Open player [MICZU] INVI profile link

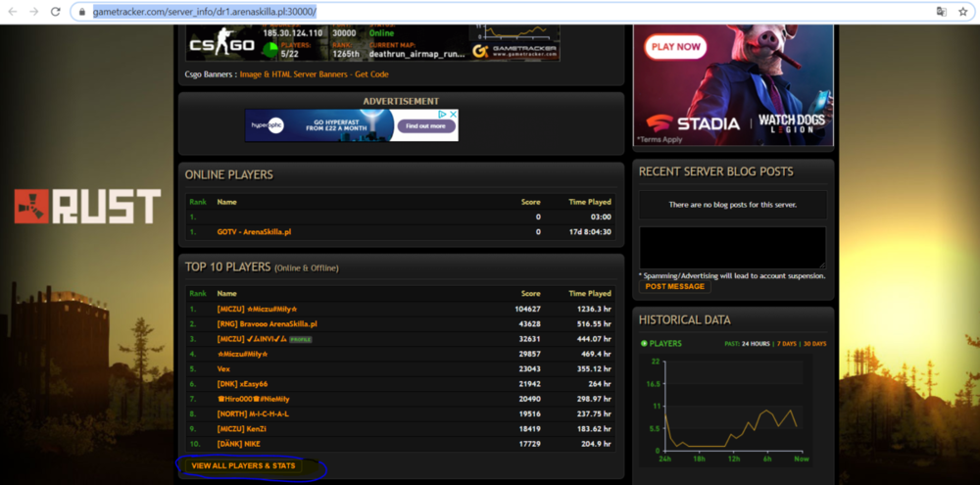pos(251,339)
